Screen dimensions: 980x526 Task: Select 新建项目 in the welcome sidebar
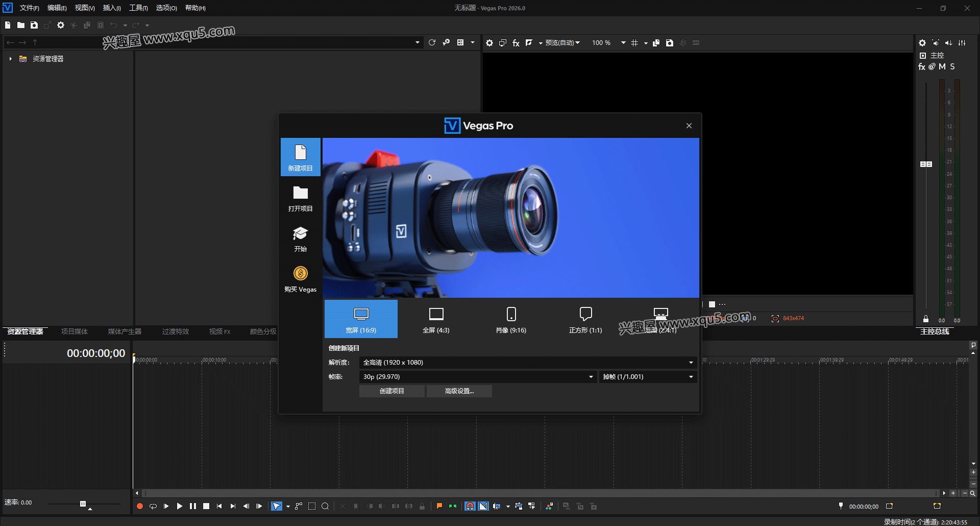click(300, 157)
